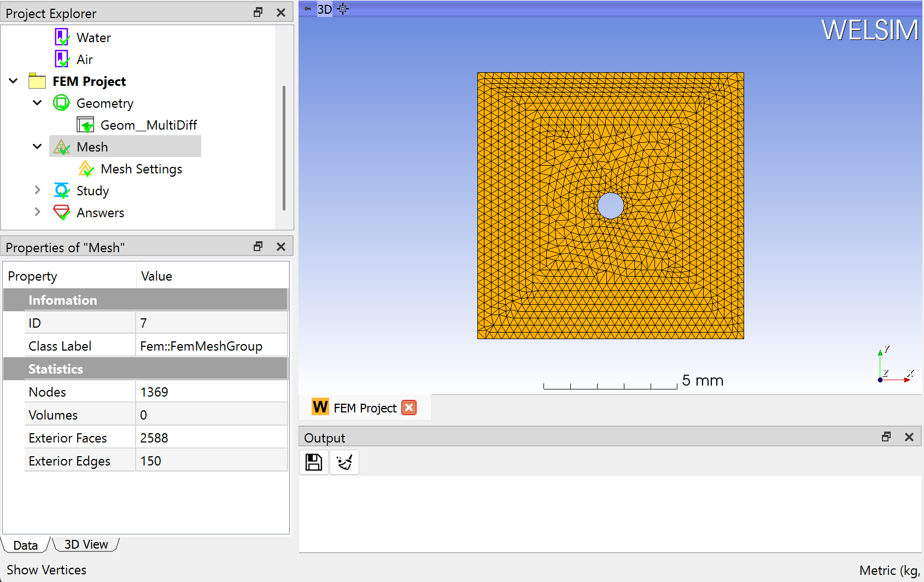Expand the Answers tree node
924x582 pixels.
(x=37, y=212)
